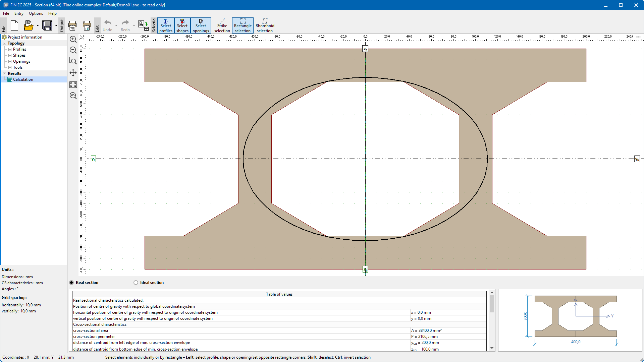Open the dropdown arrow beside Open file
644x362 pixels.
[x=38, y=25]
